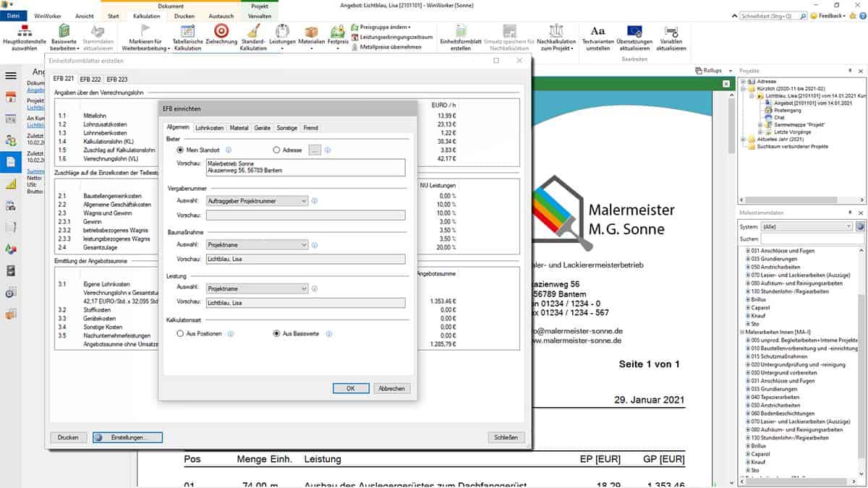The width and height of the screenshot is (868, 488).
Task: Click info icon next to Vergabenummer dropdown
Action: point(314,200)
